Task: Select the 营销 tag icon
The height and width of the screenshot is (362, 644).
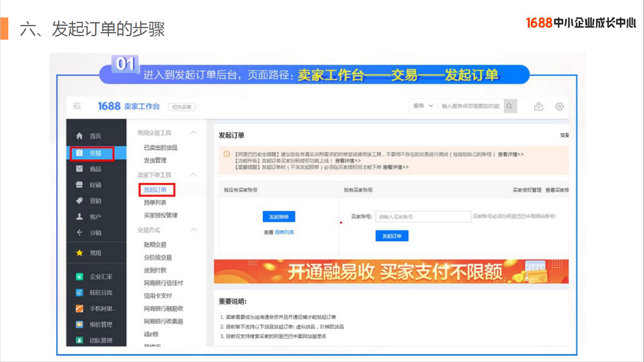Action: (80, 201)
